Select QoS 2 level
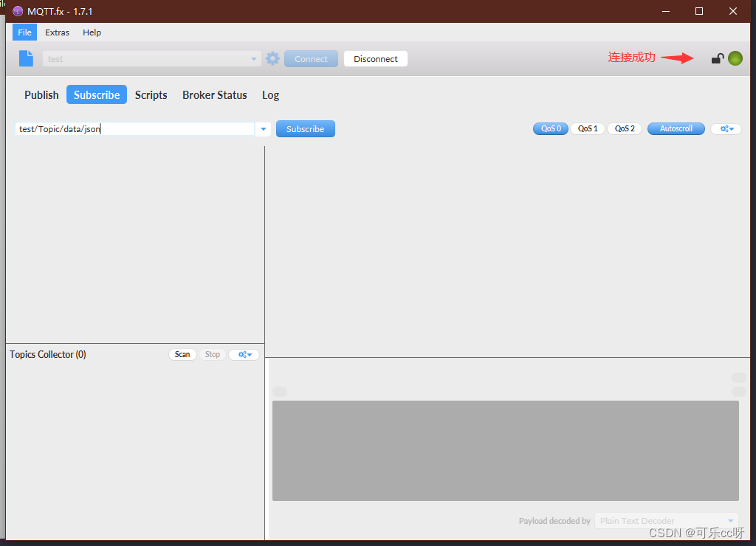Image resolution: width=756 pixels, height=546 pixels. pos(625,128)
